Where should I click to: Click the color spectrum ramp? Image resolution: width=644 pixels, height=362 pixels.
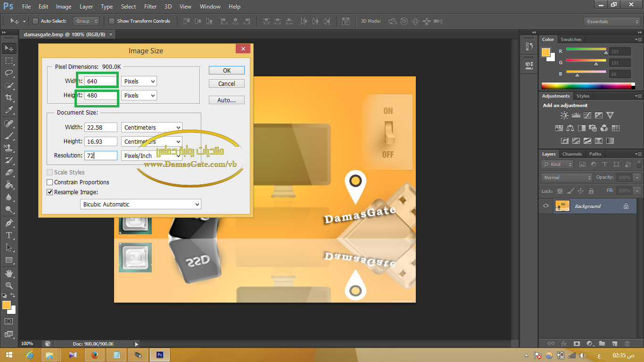coord(586,86)
